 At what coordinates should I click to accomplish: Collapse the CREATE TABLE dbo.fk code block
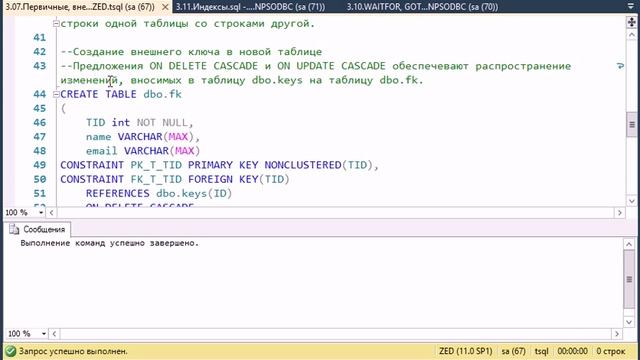(x=56, y=94)
